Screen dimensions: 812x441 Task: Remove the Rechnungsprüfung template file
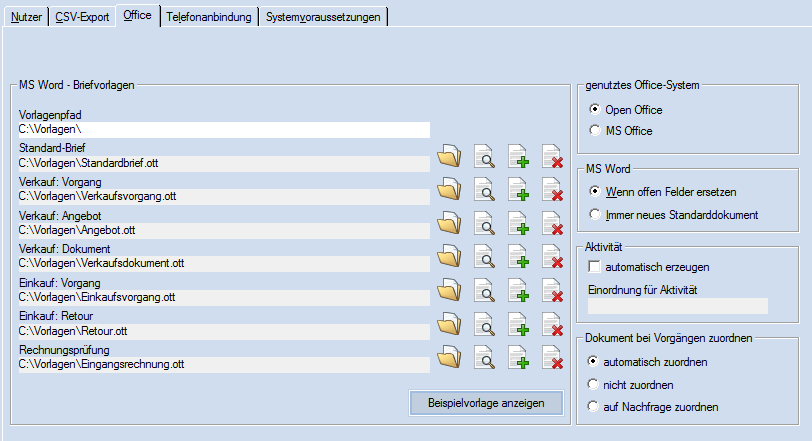tap(552, 357)
